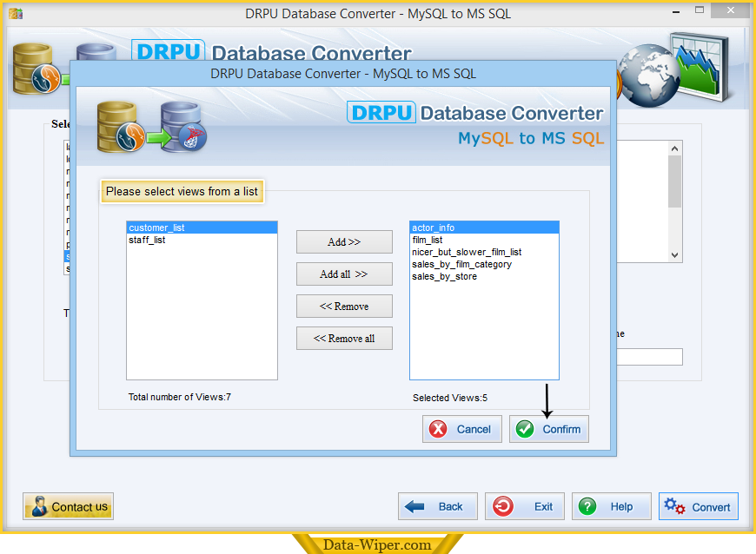Click the green question mark Help icon
Image resolution: width=756 pixels, height=554 pixels.
click(588, 506)
